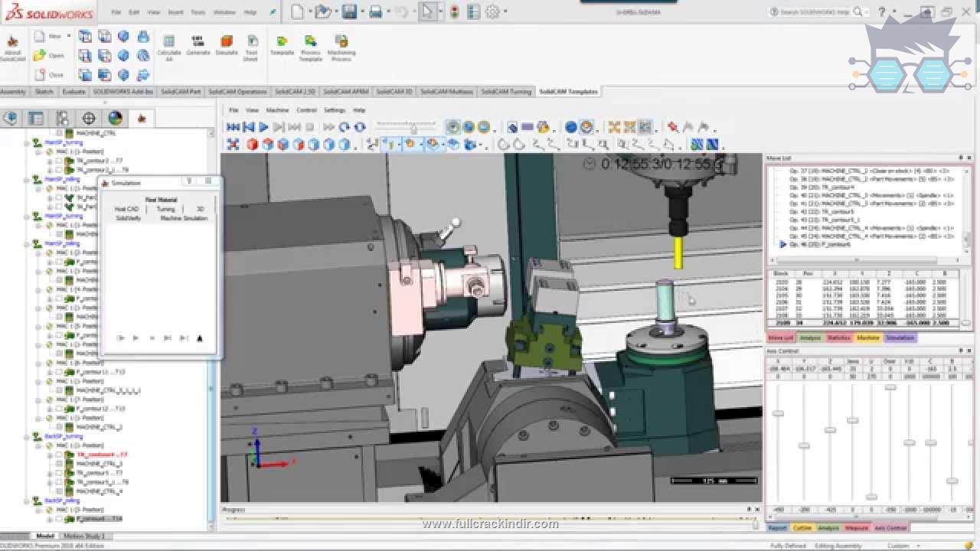The width and height of the screenshot is (980, 551).
Task: Switch to the Statistics tab below the Move List
Action: coord(838,337)
